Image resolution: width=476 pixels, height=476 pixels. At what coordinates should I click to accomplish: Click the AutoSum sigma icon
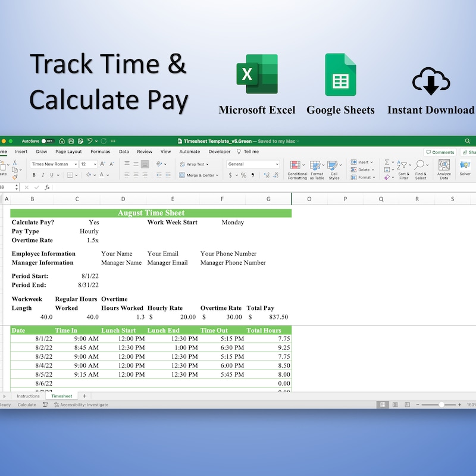(x=387, y=162)
